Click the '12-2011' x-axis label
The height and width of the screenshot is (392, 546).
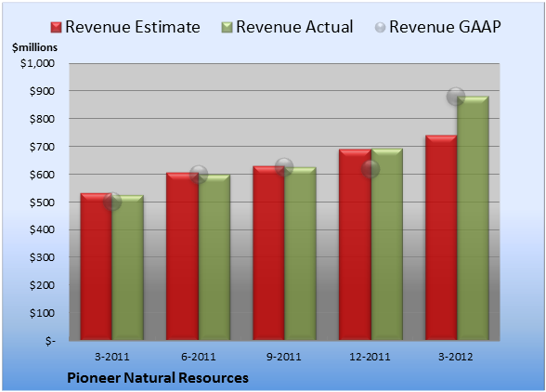[x=370, y=357]
